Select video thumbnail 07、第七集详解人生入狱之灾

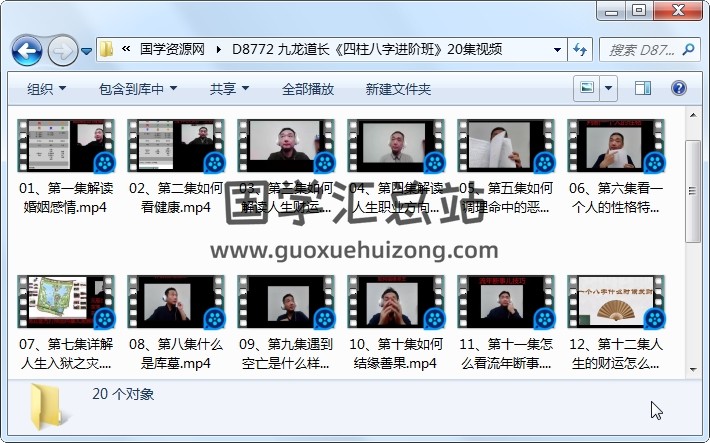tap(66, 302)
